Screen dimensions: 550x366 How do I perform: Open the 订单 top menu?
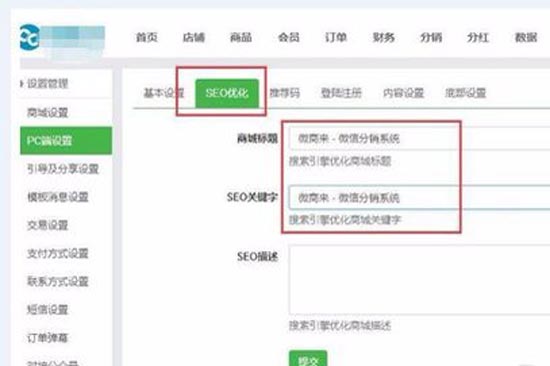tap(336, 37)
